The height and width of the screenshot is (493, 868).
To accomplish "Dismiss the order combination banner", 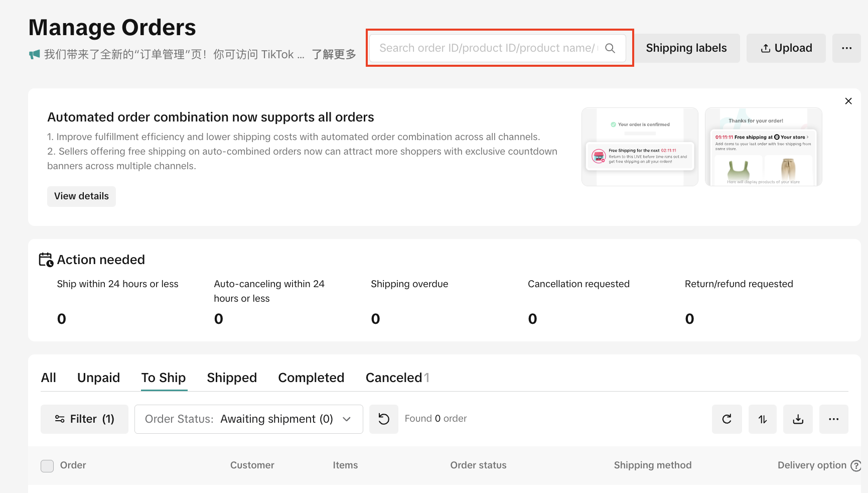I will pyautogui.click(x=848, y=101).
